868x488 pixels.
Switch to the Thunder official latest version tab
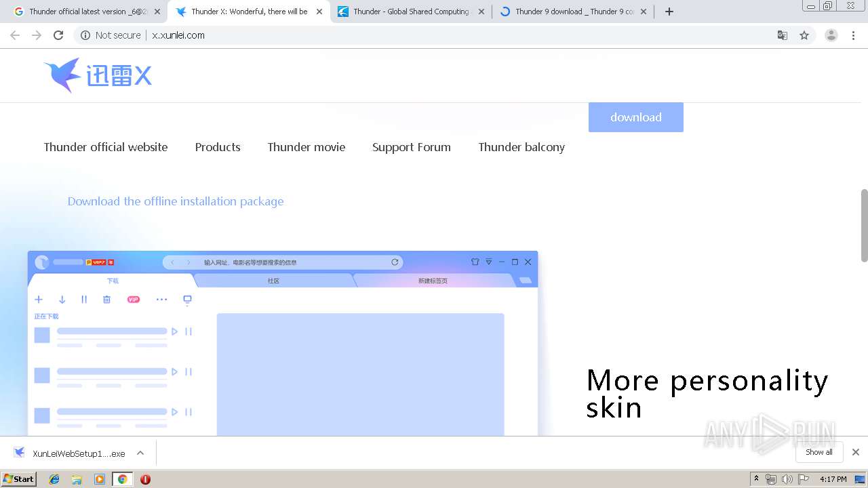pyautogui.click(x=88, y=12)
